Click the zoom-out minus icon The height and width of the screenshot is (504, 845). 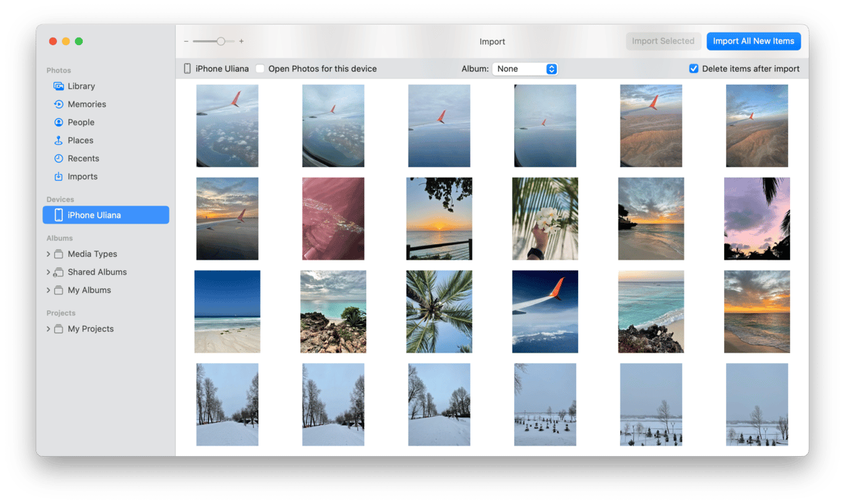186,42
